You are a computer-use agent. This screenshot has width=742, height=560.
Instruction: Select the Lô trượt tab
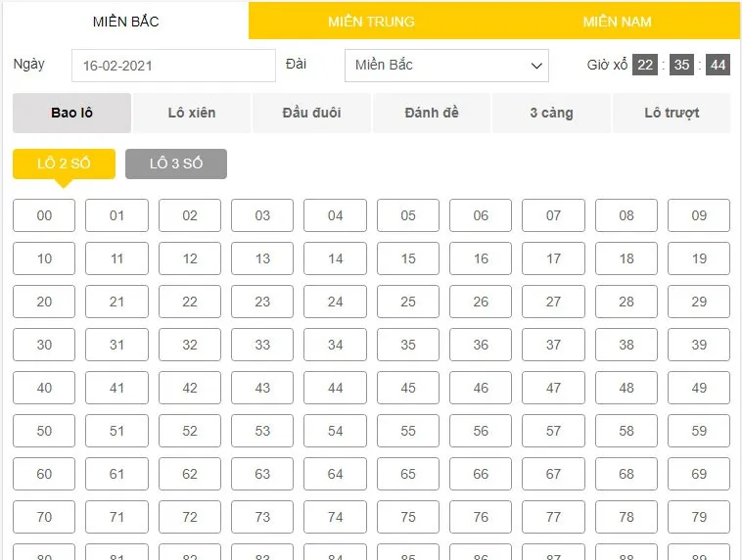[x=672, y=113]
